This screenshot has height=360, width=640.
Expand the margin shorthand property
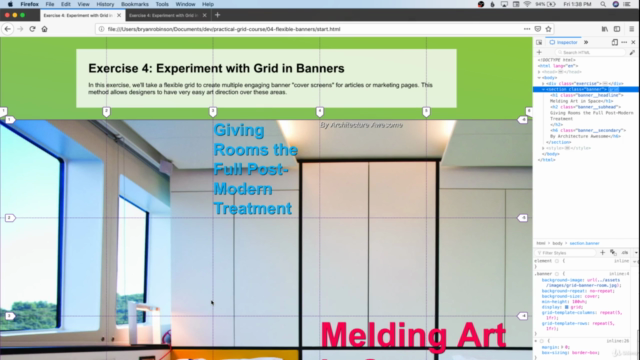(562, 347)
